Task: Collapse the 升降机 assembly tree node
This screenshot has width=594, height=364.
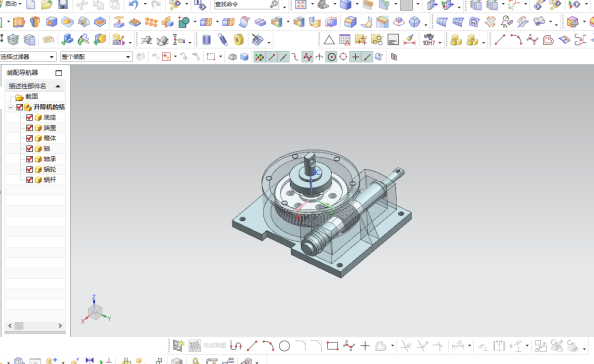Action: [11, 107]
